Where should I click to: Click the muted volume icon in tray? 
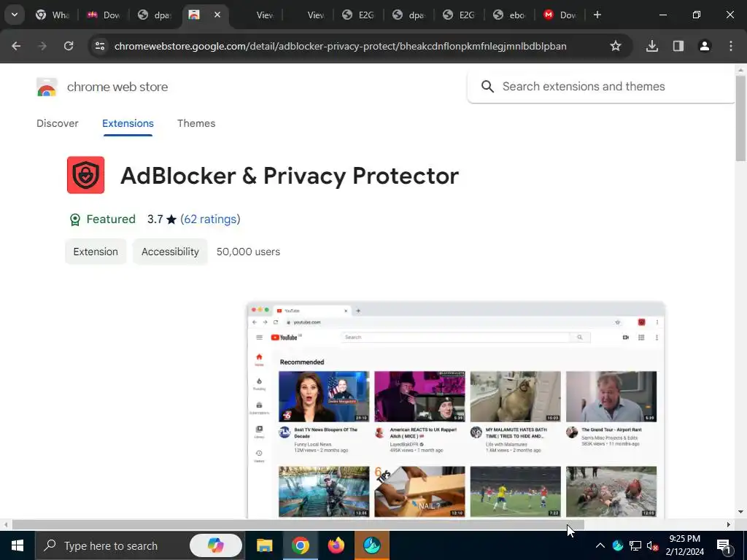(x=652, y=545)
